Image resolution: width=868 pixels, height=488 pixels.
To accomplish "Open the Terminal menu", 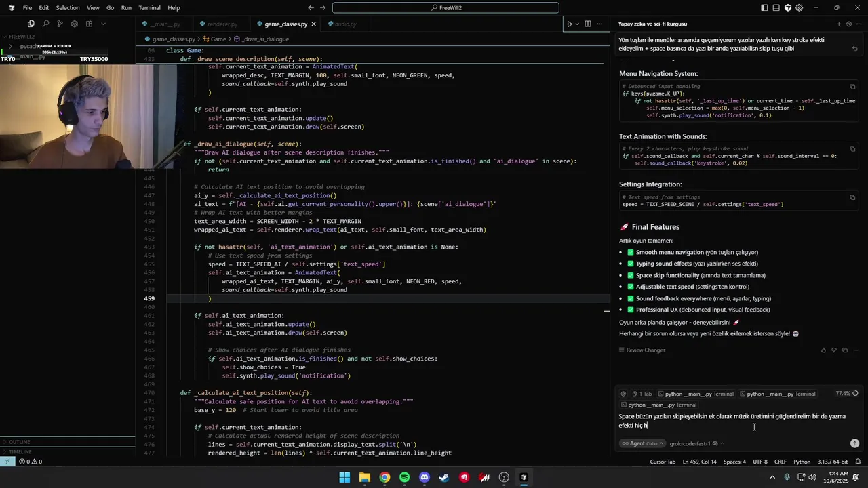I will [149, 8].
